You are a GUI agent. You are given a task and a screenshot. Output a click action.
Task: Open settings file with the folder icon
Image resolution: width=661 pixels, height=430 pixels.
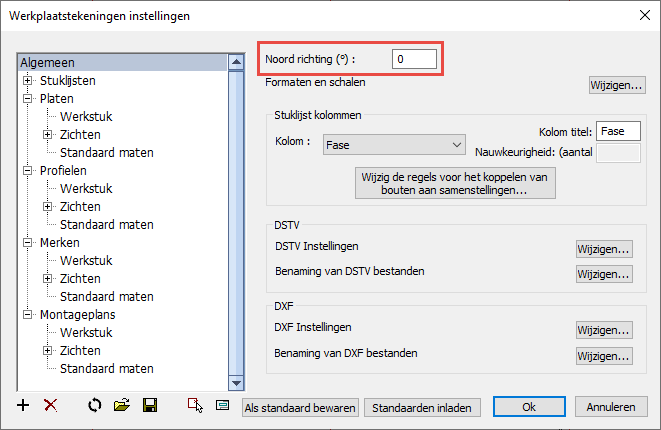point(122,406)
